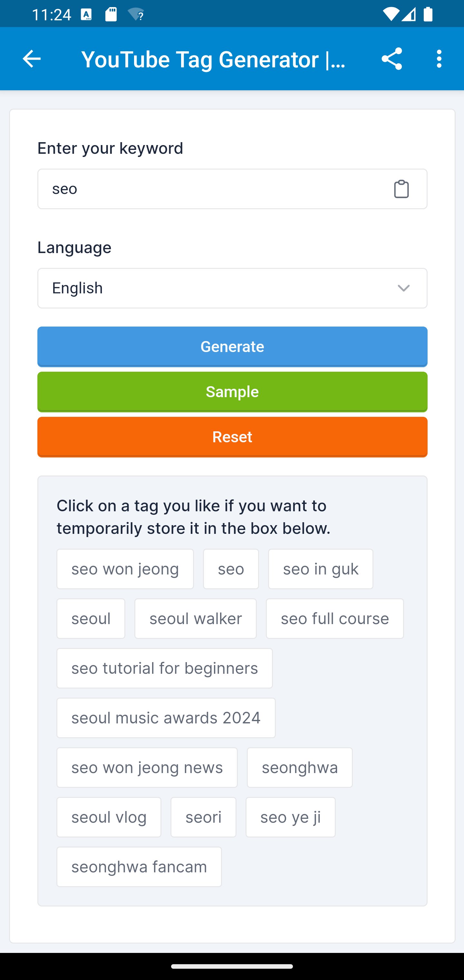
Task: Select the "seo in guk" tag
Action: point(320,569)
